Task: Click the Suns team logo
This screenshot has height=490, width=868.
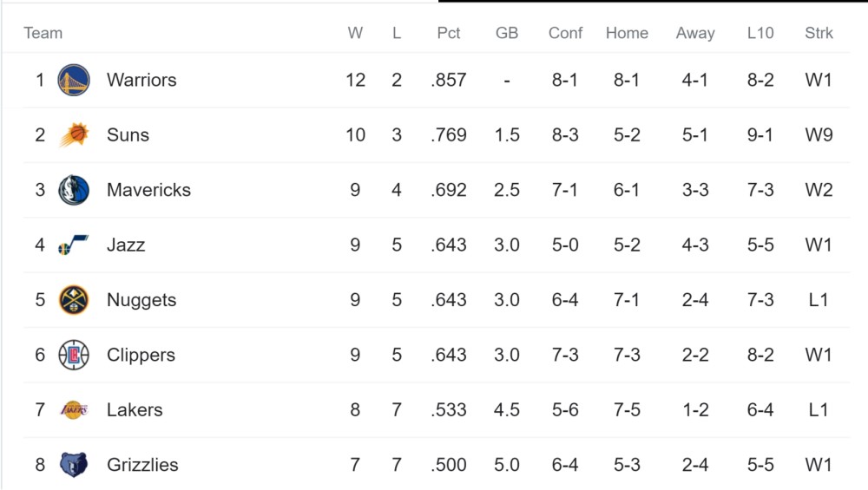Action: click(74, 135)
